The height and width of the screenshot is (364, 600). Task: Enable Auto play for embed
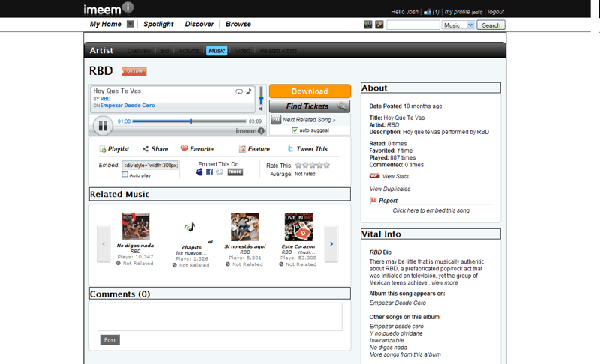[124, 175]
